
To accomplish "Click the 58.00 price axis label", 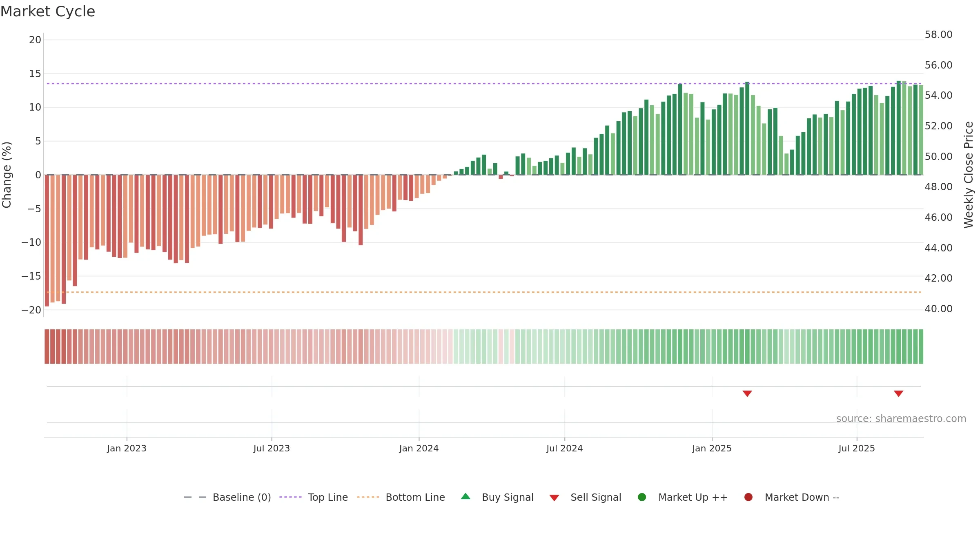I will click(938, 35).
